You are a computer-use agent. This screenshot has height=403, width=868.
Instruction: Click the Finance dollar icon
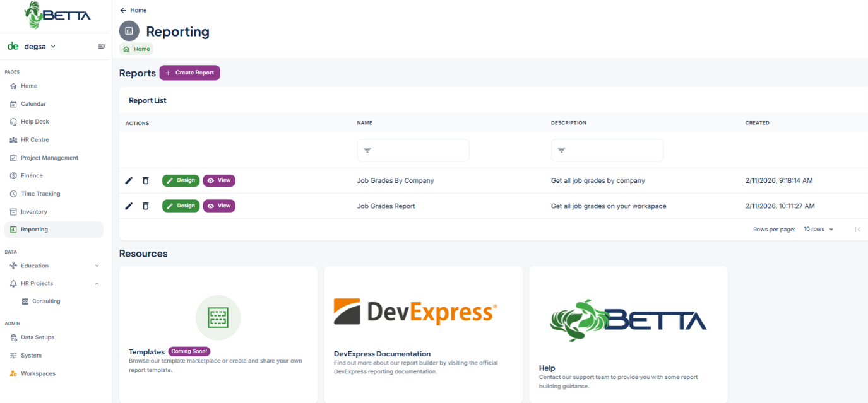coord(13,176)
